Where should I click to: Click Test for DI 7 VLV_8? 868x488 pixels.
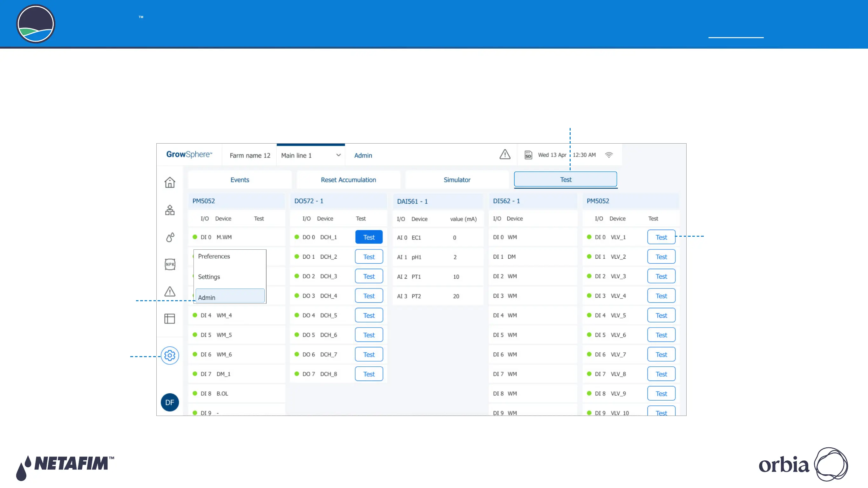pos(661,374)
